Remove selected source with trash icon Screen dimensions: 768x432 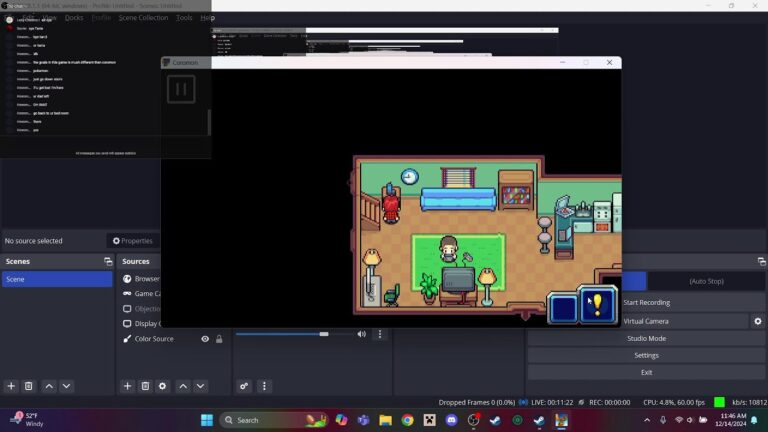click(x=145, y=386)
